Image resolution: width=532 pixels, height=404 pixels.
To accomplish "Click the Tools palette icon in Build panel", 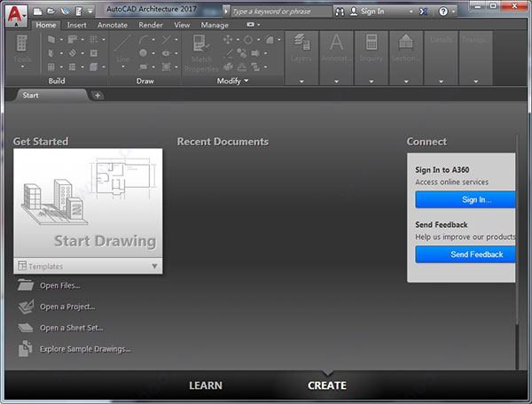I will pyautogui.click(x=22, y=43).
